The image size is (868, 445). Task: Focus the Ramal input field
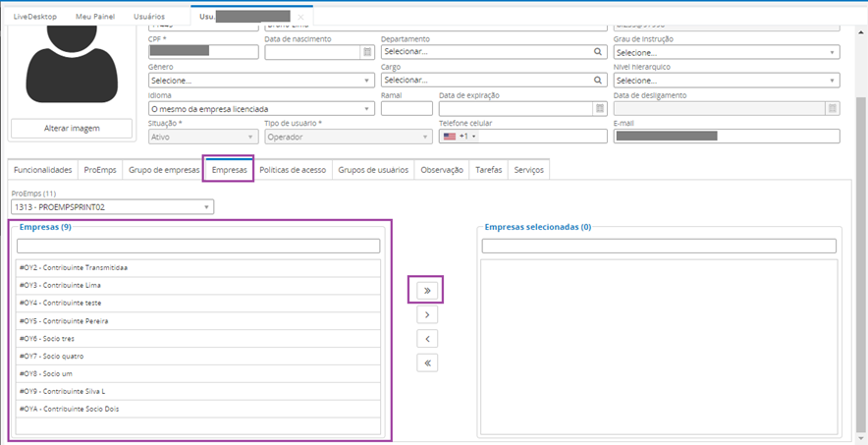click(407, 108)
